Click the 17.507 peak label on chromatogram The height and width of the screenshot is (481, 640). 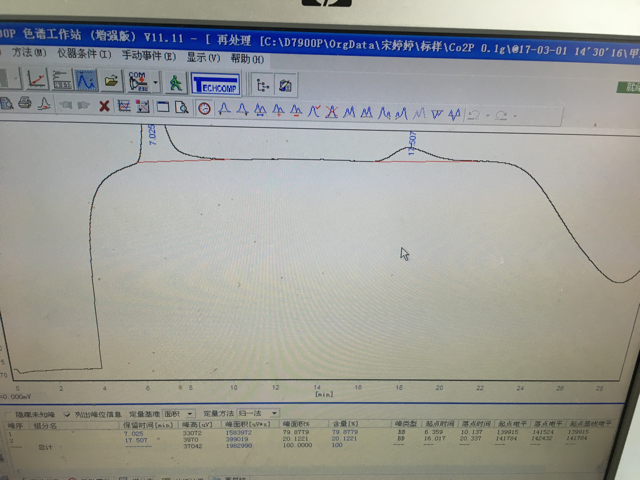tap(412, 143)
